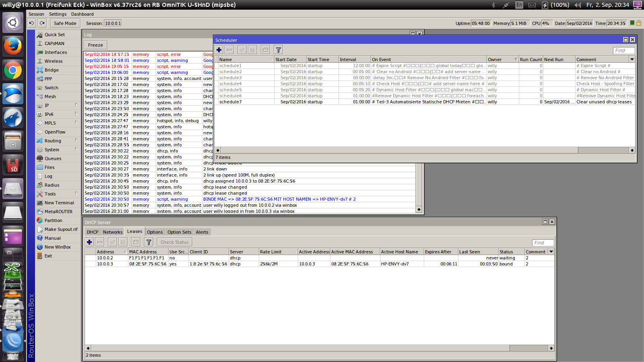644x362 pixels.
Task: Open the filter funnel in Scheduler toolbar
Action: click(x=278, y=50)
